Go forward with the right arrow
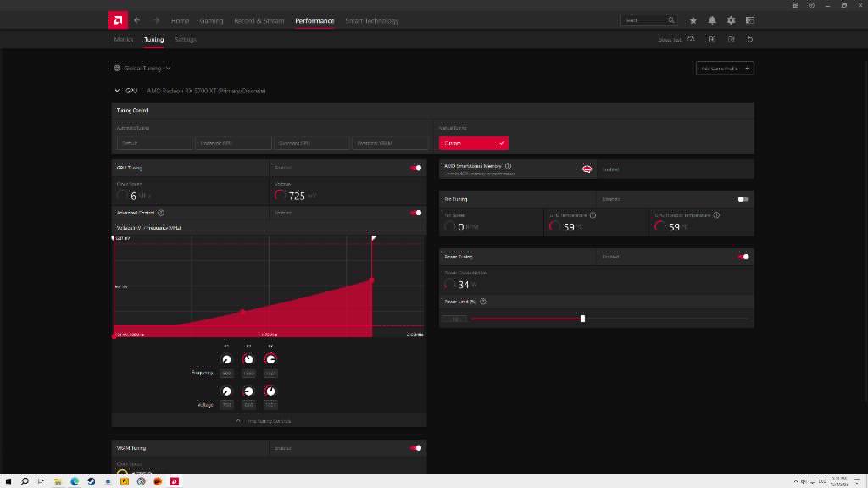868x488 pixels. (156, 20)
